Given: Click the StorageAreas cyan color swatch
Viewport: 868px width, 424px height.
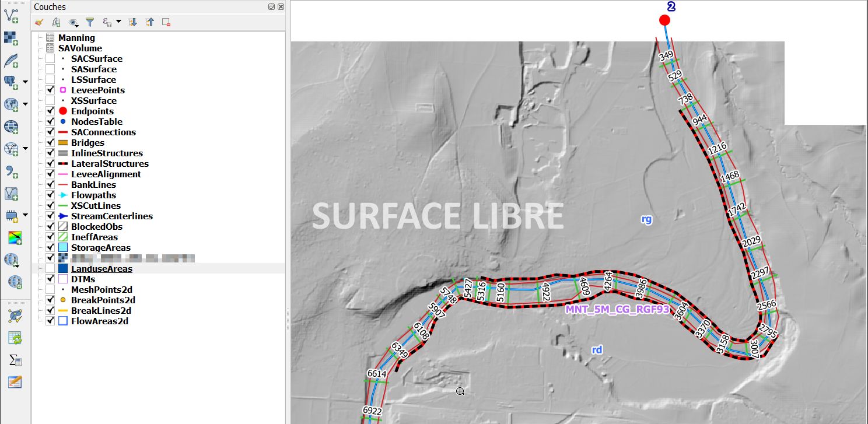Looking at the screenshot, I should 64,248.
